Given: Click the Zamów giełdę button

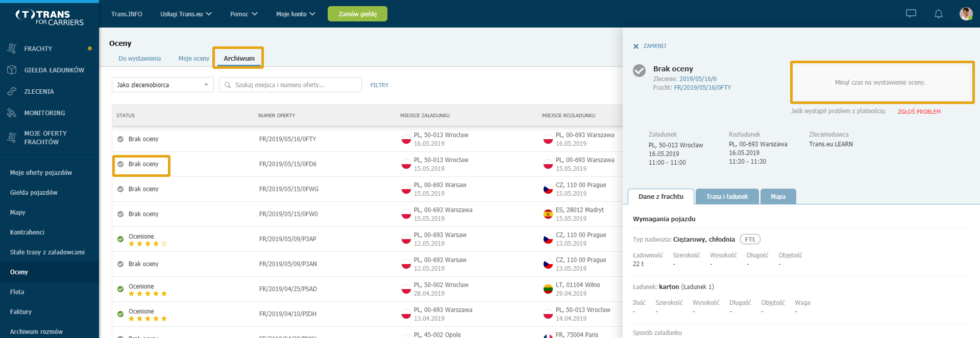Looking at the screenshot, I should click(x=357, y=14).
